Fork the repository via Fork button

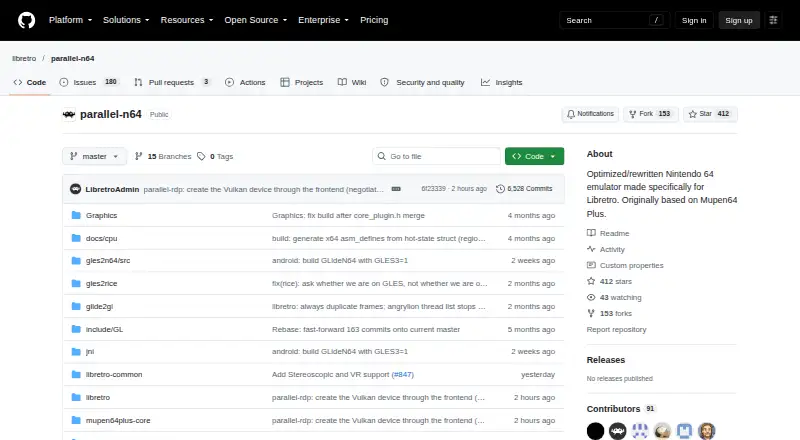tap(650, 114)
